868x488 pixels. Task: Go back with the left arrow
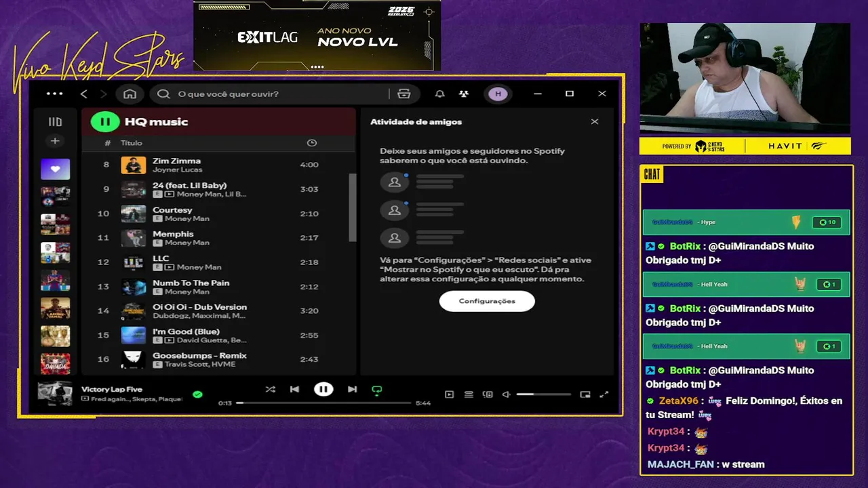point(84,94)
